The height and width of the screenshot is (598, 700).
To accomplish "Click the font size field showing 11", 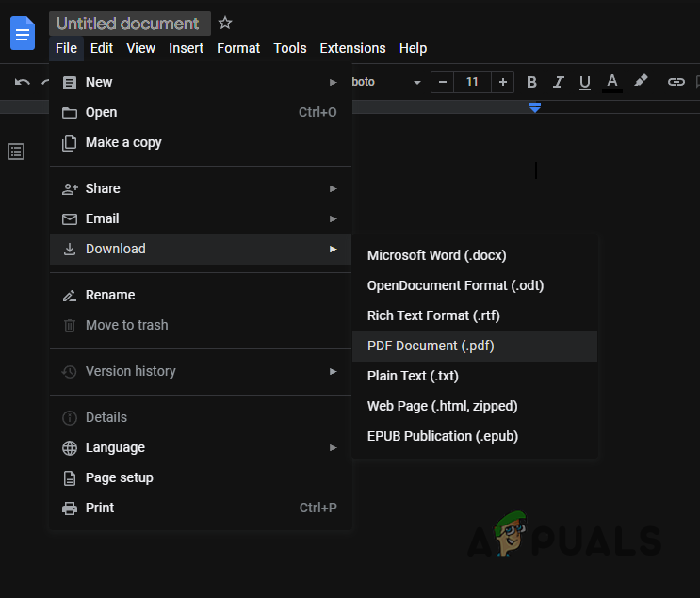I will pyautogui.click(x=472, y=82).
